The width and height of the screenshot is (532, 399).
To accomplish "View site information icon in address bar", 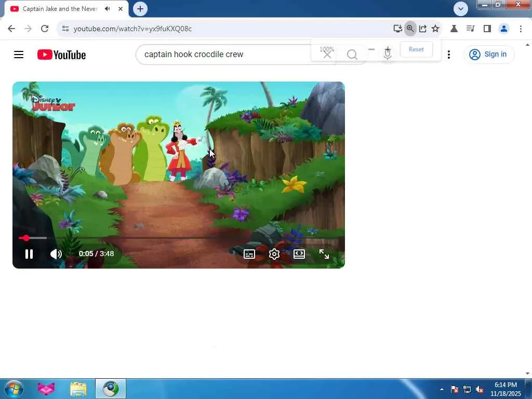I will [x=65, y=29].
